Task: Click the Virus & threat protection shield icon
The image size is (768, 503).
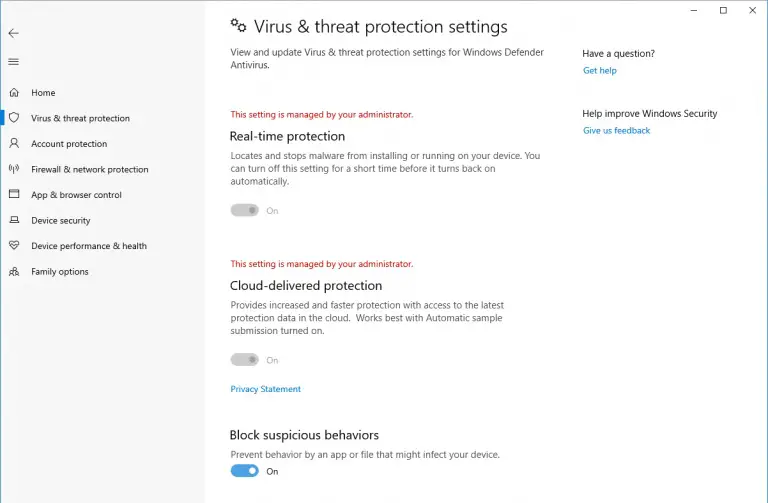Action: click(x=14, y=118)
